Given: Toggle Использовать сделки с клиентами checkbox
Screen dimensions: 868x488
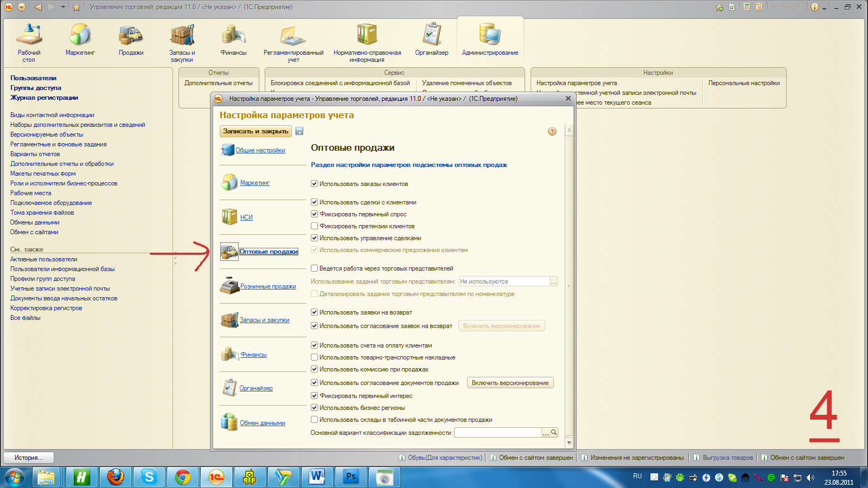Looking at the screenshot, I should tap(314, 202).
